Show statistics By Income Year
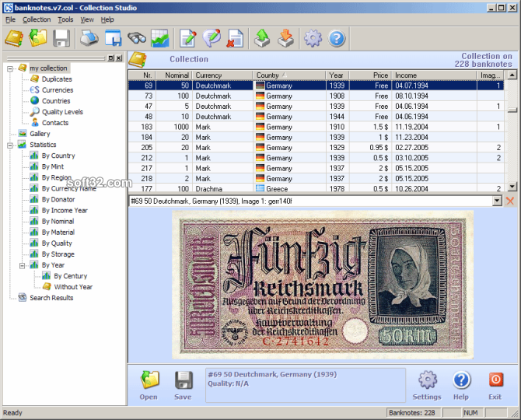The height and width of the screenshot is (420, 521). click(x=65, y=211)
